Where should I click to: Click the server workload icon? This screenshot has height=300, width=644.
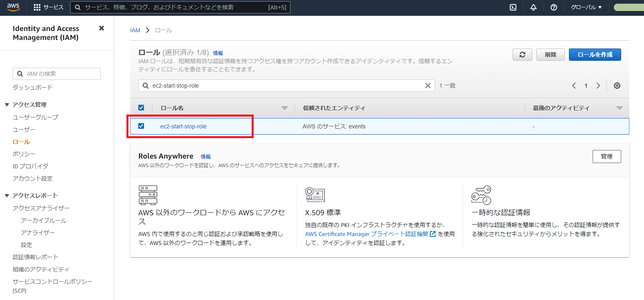(148, 195)
